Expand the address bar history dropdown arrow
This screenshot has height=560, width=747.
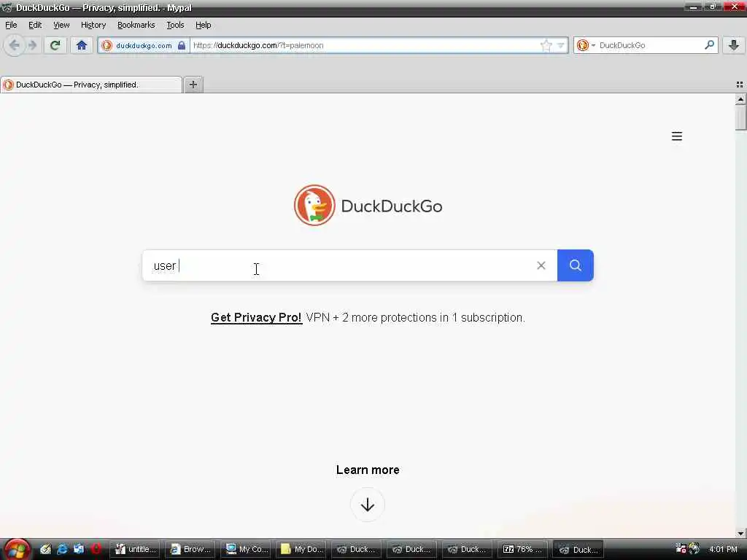pyautogui.click(x=561, y=45)
